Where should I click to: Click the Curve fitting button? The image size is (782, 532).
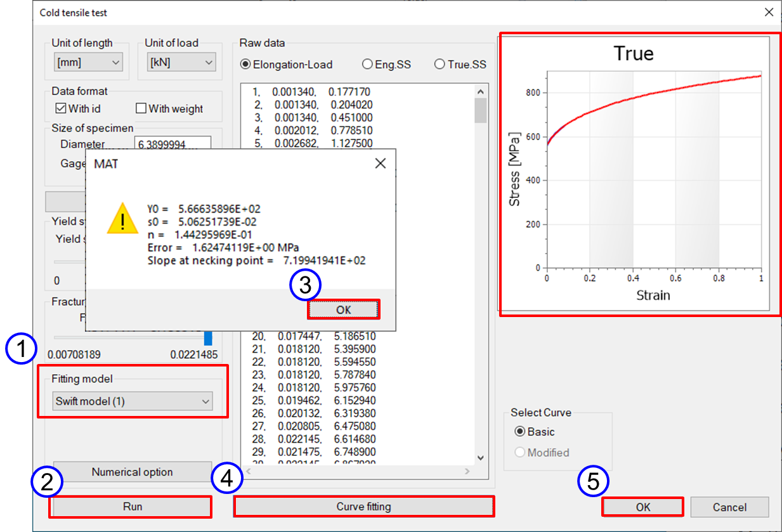363,507
